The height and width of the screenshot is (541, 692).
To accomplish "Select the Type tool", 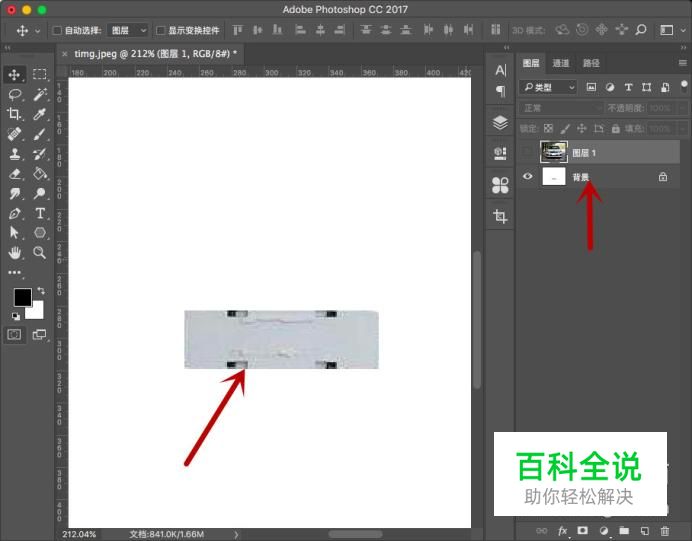I will click(40, 213).
